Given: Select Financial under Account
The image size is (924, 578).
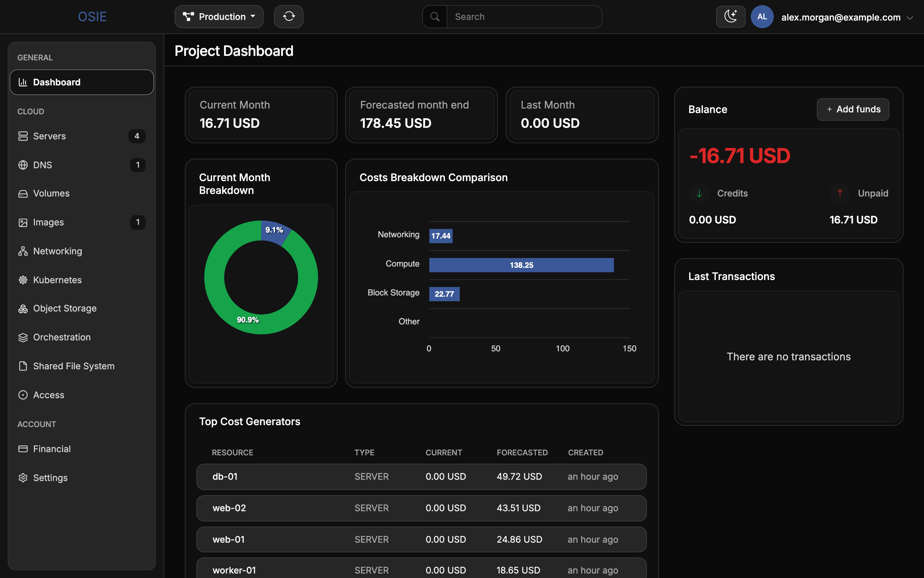Looking at the screenshot, I should 82,449.
